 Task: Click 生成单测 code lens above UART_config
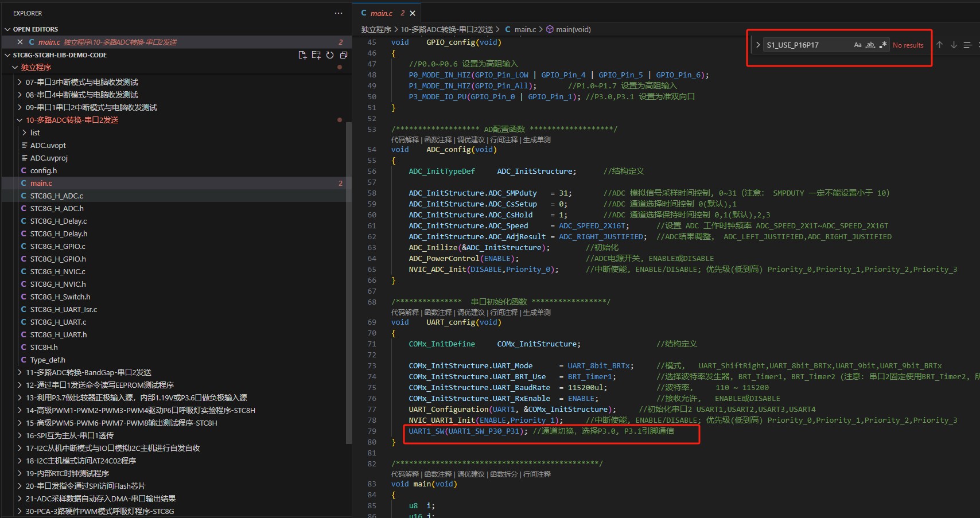[536, 313]
